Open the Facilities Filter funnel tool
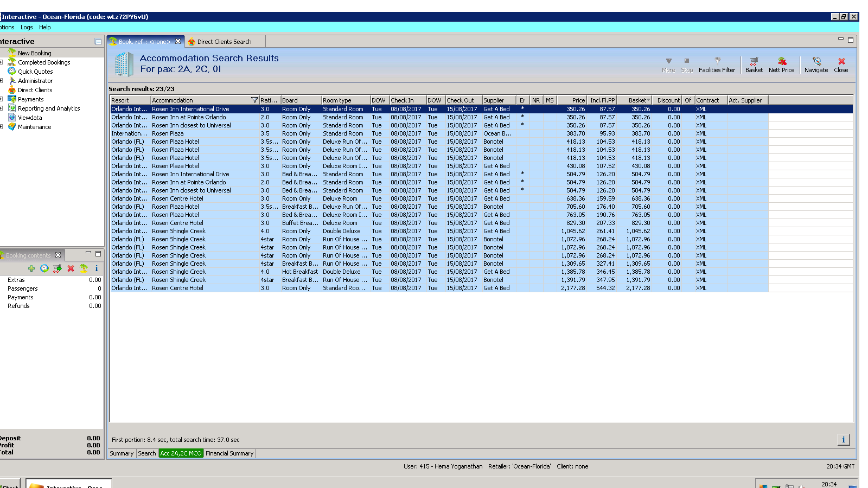The width and height of the screenshot is (868, 488). point(717,65)
